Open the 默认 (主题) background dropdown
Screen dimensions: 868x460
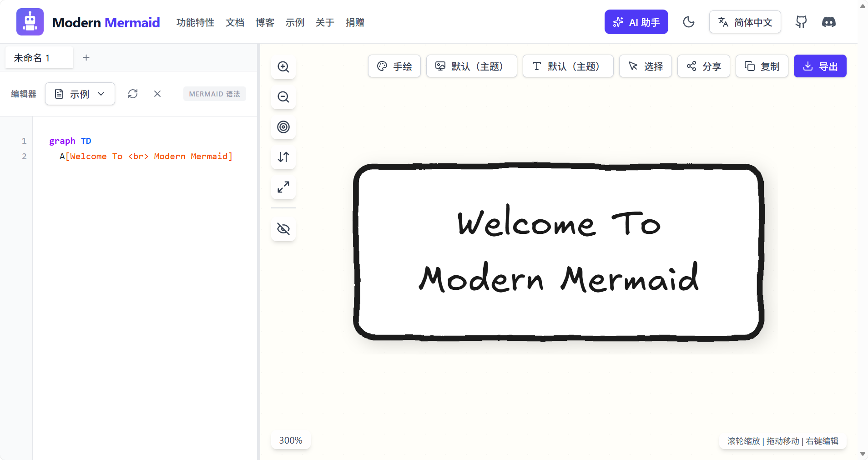click(472, 66)
